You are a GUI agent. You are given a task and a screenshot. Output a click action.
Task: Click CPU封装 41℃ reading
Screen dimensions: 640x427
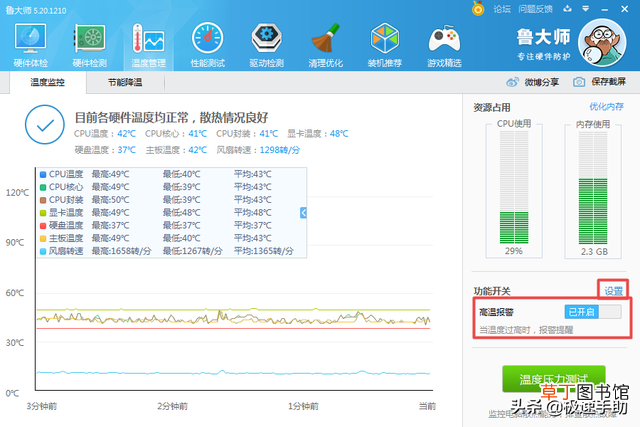click(x=247, y=133)
